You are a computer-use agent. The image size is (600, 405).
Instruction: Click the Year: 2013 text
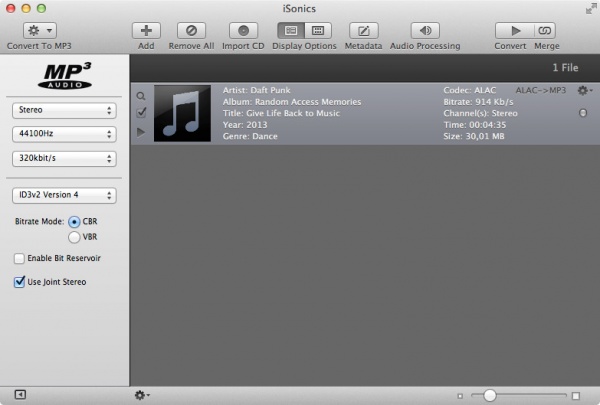(245, 125)
